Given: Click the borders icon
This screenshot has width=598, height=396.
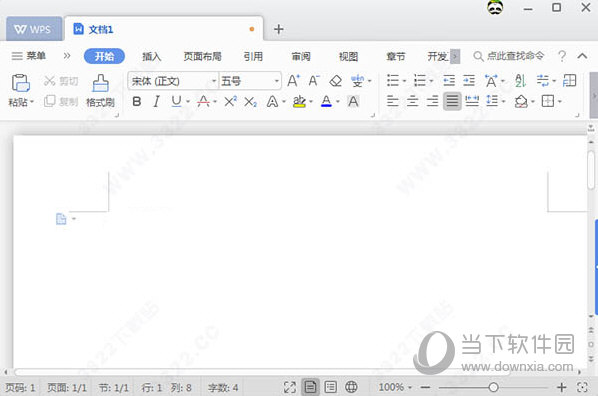Looking at the screenshot, I should point(548,101).
